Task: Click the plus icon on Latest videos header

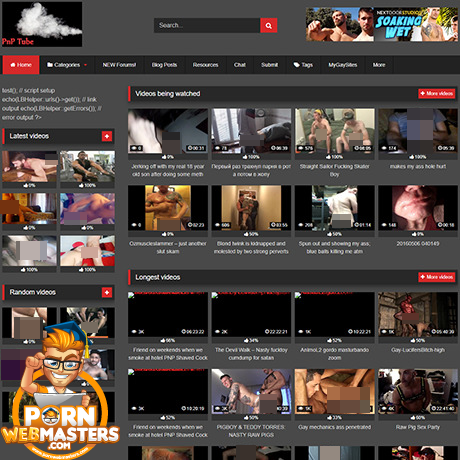Action: point(107,136)
